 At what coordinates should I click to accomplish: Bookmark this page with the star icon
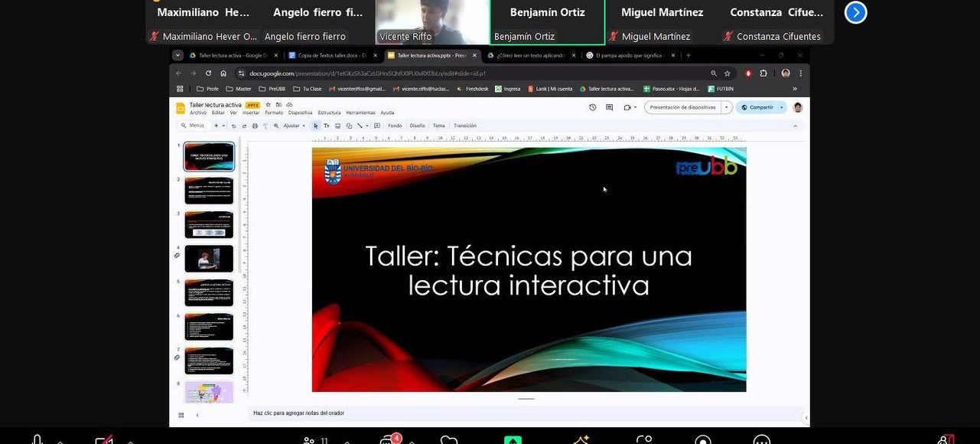(727, 73)
